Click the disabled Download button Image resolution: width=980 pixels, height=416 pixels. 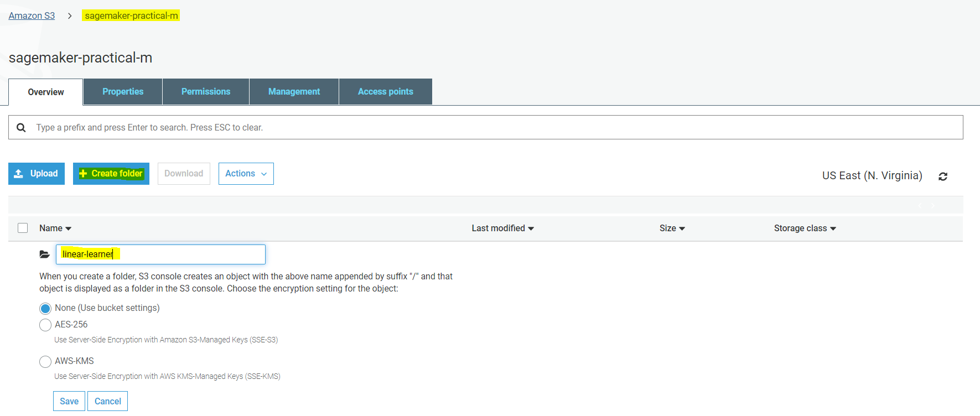[x=184, y=174]
